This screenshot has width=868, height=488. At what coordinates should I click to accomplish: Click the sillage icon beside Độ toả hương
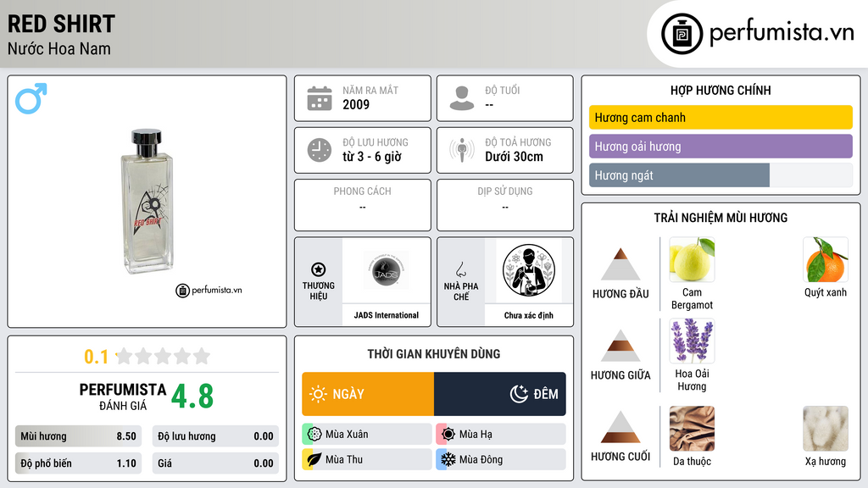tap(462, 150)
